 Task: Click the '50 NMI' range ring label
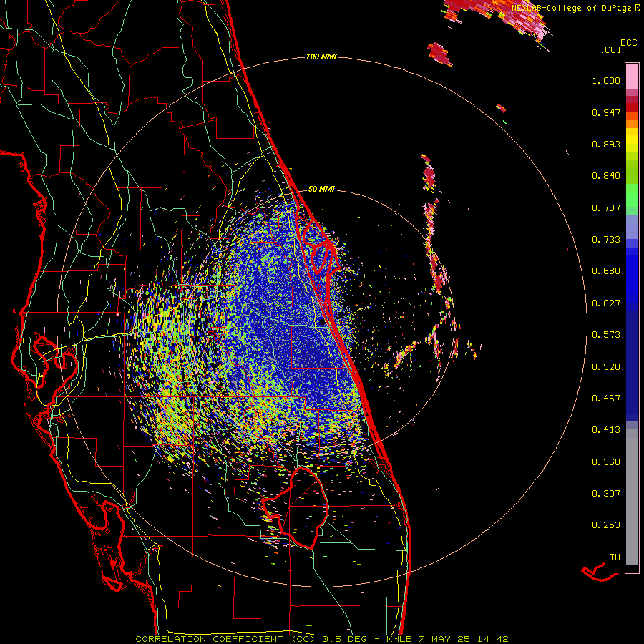click(321, 189)
